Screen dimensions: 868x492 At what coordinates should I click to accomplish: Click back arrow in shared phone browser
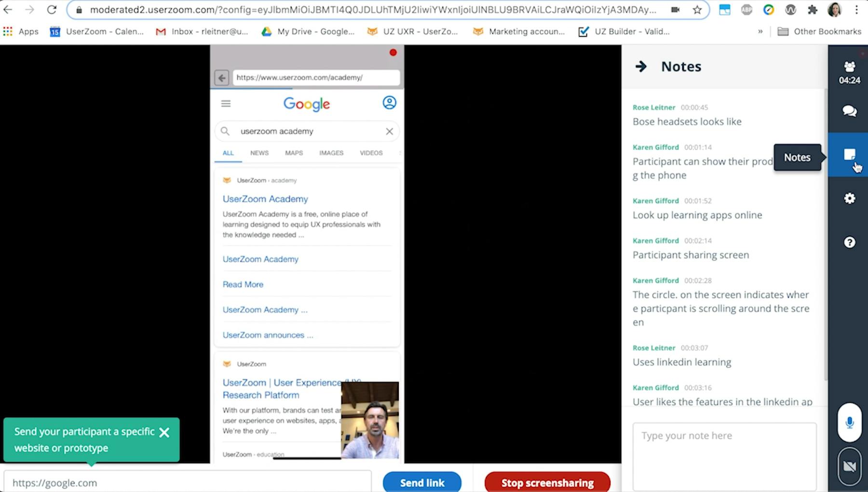point(222,78)
